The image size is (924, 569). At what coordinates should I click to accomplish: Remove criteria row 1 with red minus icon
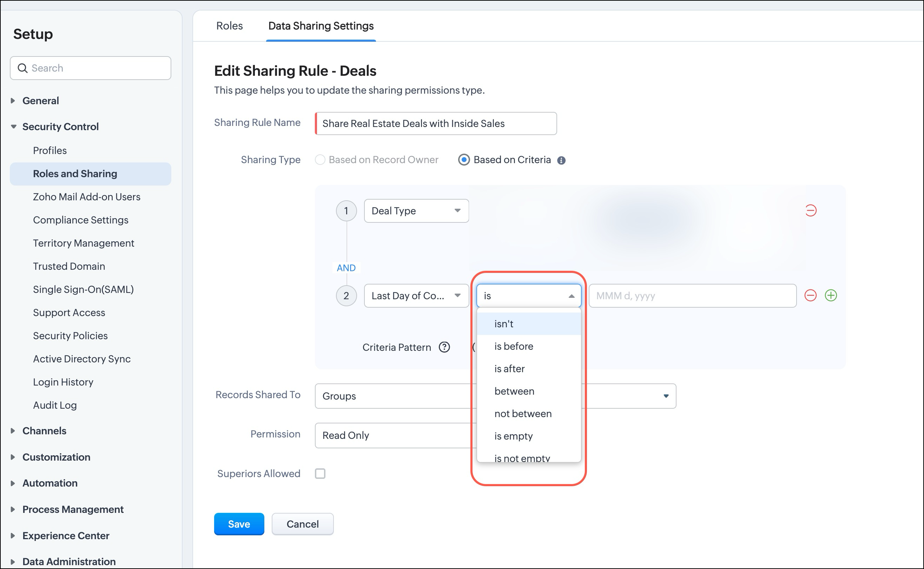point(811,210)
